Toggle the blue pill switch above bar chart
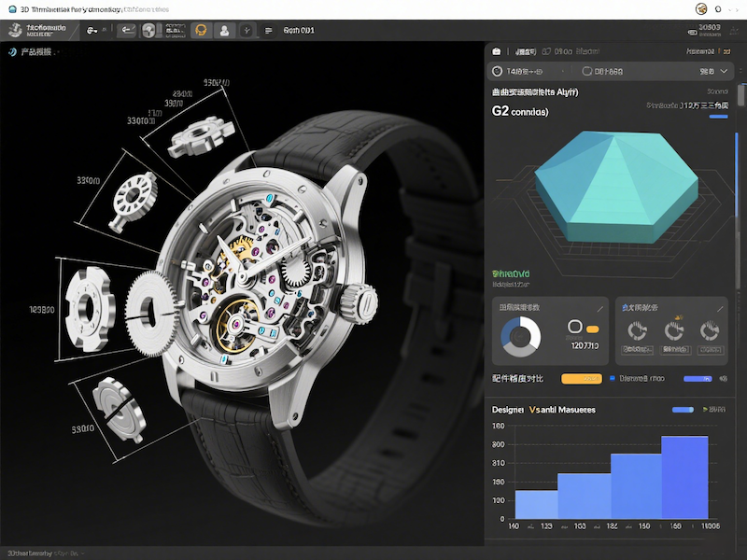 684,410
